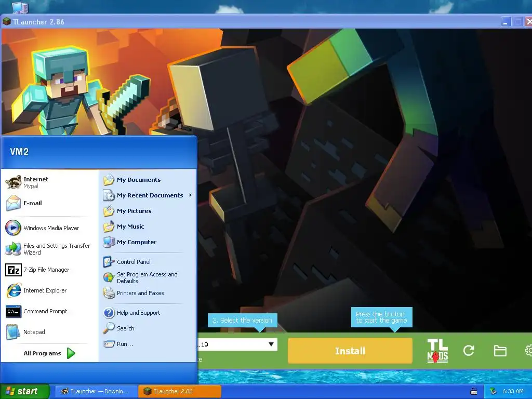Image resolution: width=532 pixels, height=399 pixels.
Task: Open Set Program Access and Defaults icon
Action: pyautogui.click(x=109, y=277)
